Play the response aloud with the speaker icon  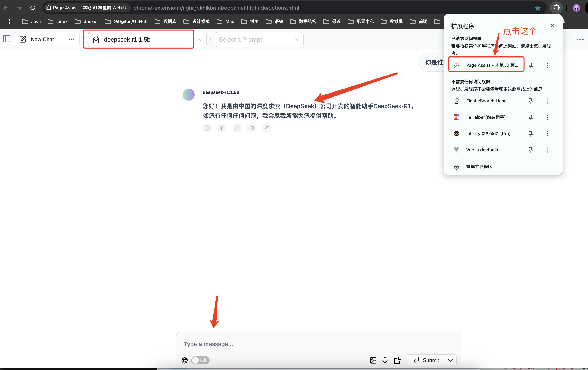coord(207,128)
